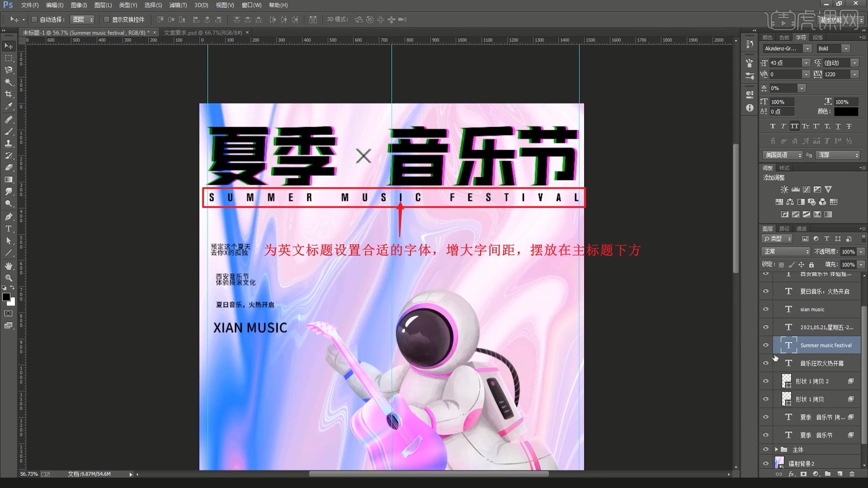
Task: Select the Zoom tool in toolbar
Action: pos(9,278)
